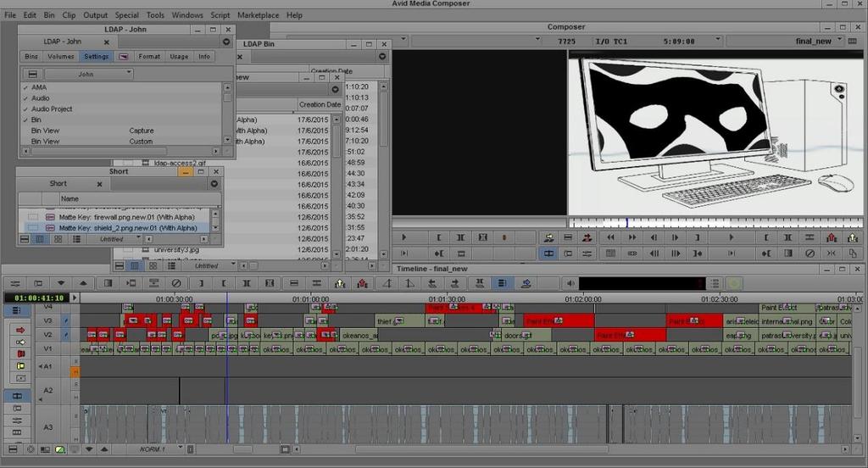The width and height of the screenshot is (868, 468).
Task: Open the Usage tab
Action: coord(179,57)
